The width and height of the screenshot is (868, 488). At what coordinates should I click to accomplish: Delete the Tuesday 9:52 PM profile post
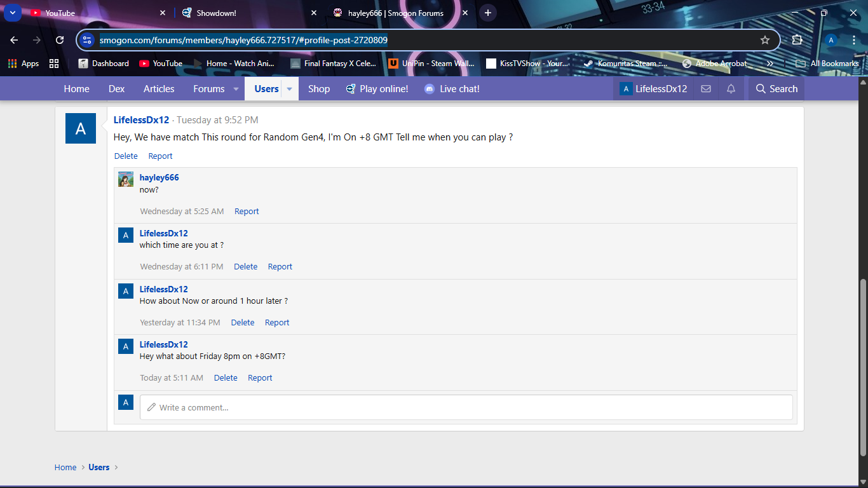point(126,156)
